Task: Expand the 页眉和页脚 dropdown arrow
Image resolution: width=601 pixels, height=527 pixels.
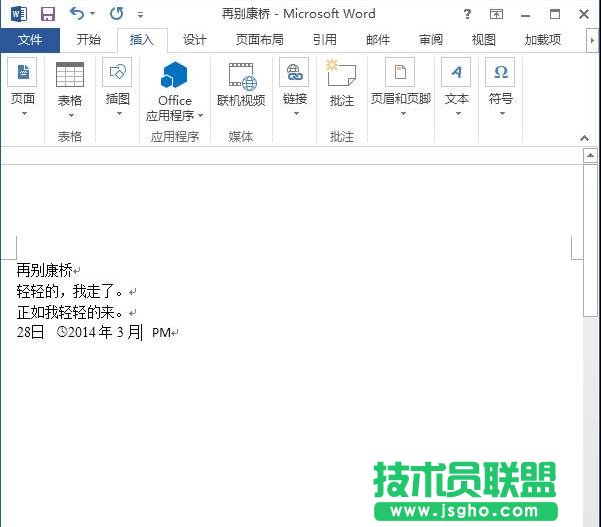Action: tap(403, 113)
